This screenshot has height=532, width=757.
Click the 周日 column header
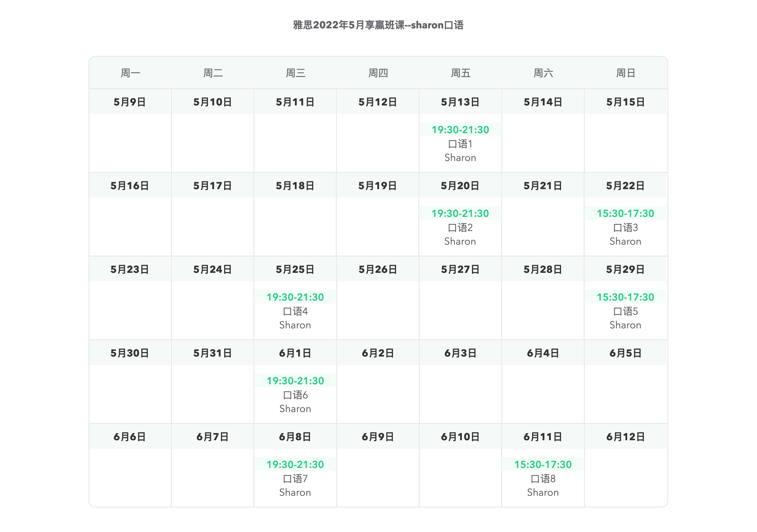point(626,73)
